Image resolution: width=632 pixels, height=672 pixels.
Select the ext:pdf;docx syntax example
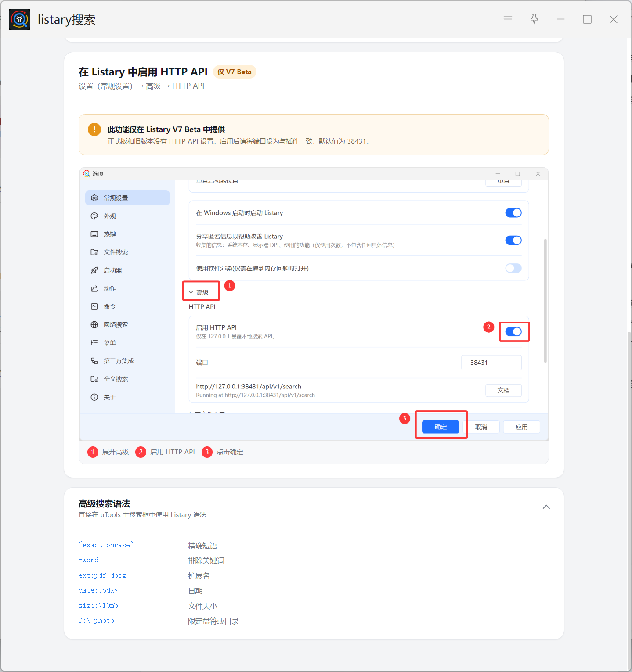pos(102,575)
